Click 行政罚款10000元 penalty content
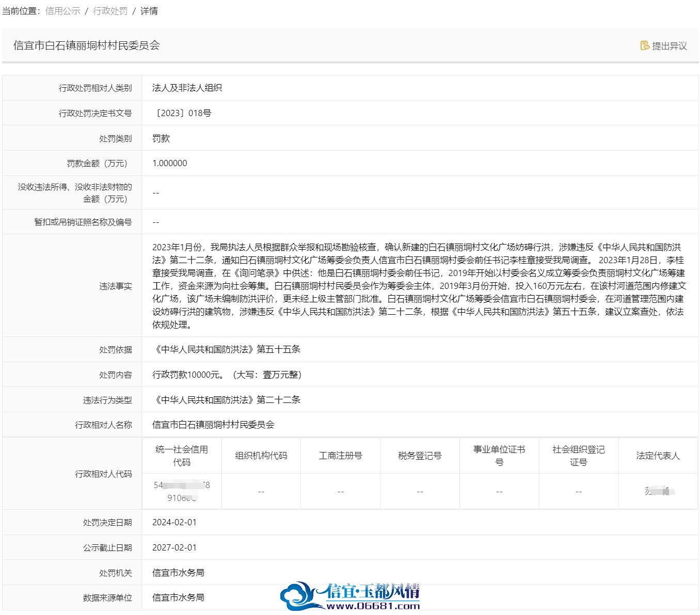700x615 pixels. coord(227,375)
